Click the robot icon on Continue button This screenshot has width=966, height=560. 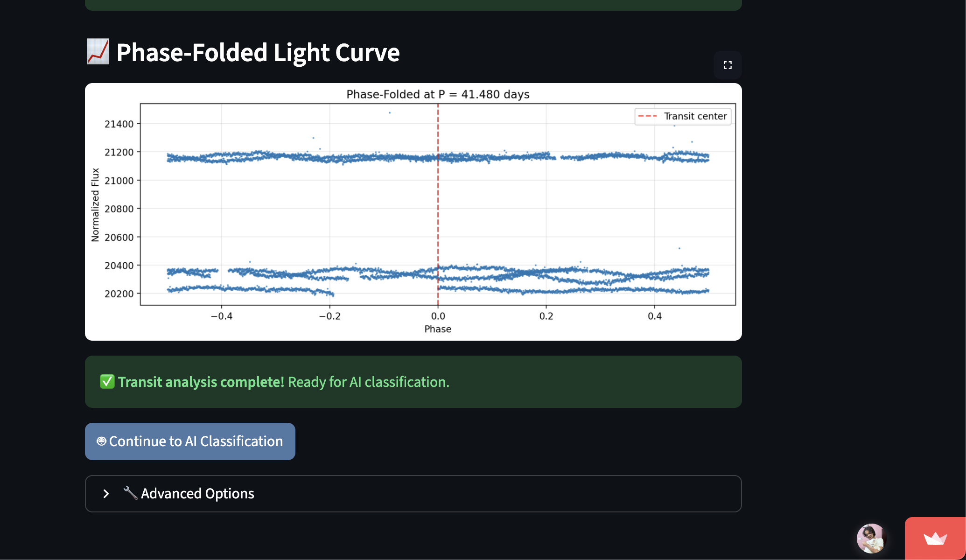[x=101, y=441]
